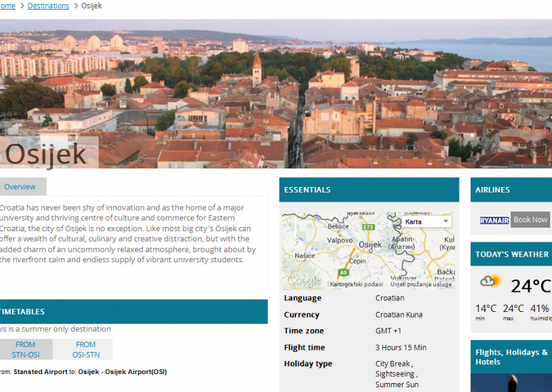Click the 3 Hours 15 Min flight time

point(401,347)
